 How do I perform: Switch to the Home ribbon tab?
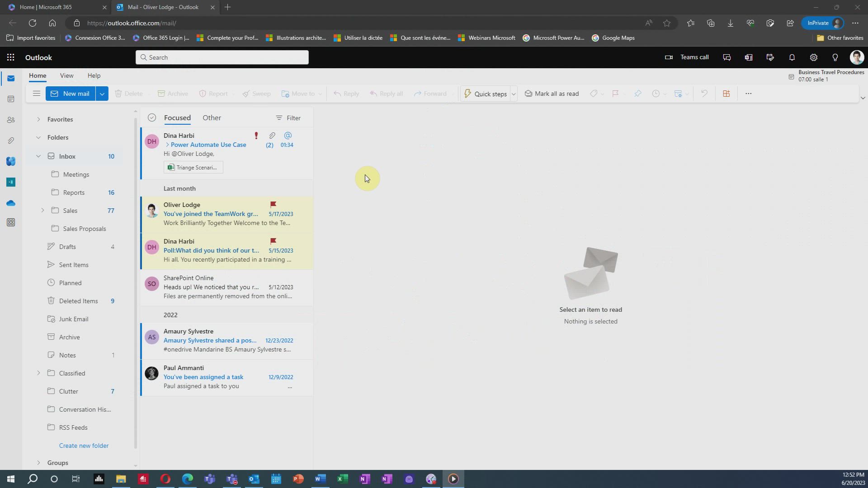click(x=38, y=75)
